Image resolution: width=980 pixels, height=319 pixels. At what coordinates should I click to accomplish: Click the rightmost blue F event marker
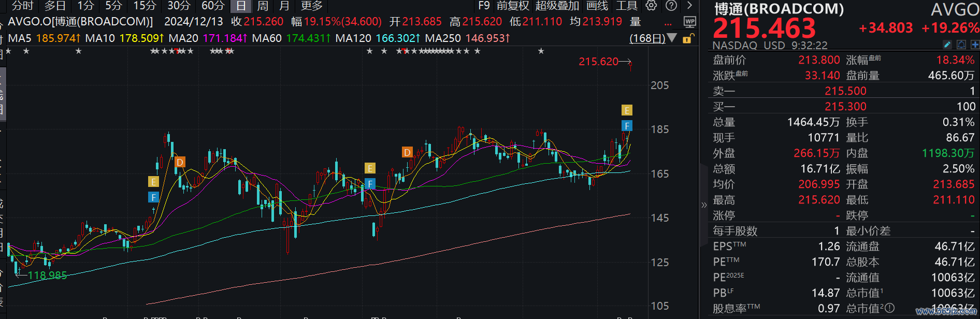tap(627, 126)
